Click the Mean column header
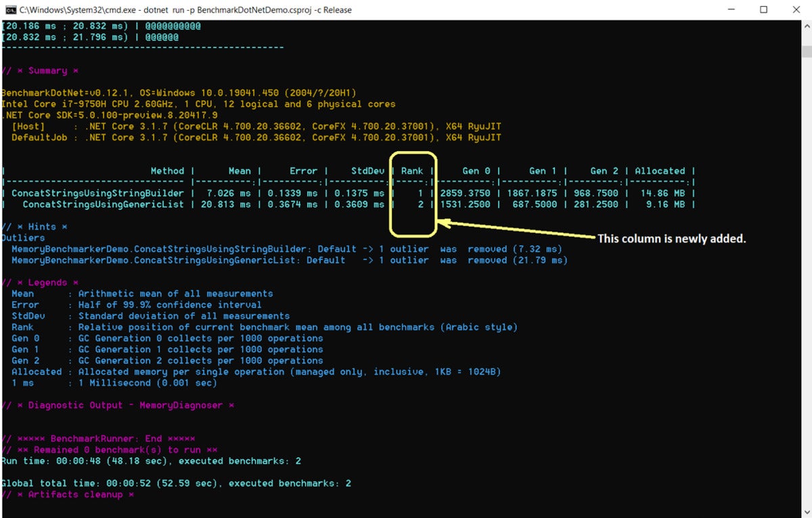The width and height of the screenshot is (812, 518). coord(240,171)
